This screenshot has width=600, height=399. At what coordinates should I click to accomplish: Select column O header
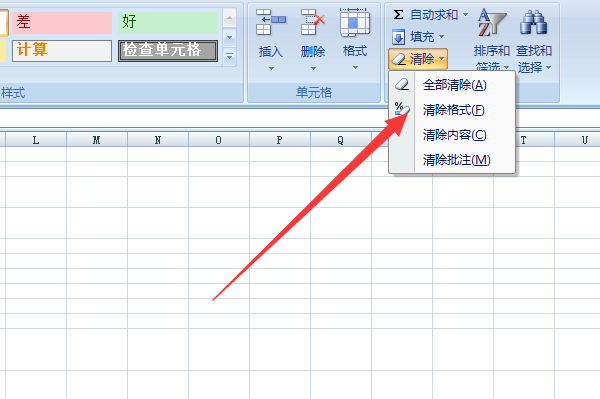coord(219,140)
